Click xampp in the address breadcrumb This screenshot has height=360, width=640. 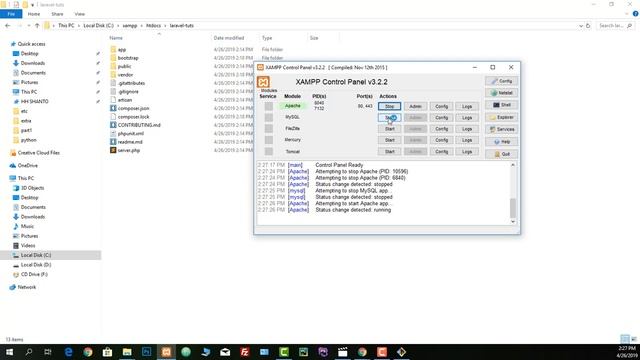(130, 25)
